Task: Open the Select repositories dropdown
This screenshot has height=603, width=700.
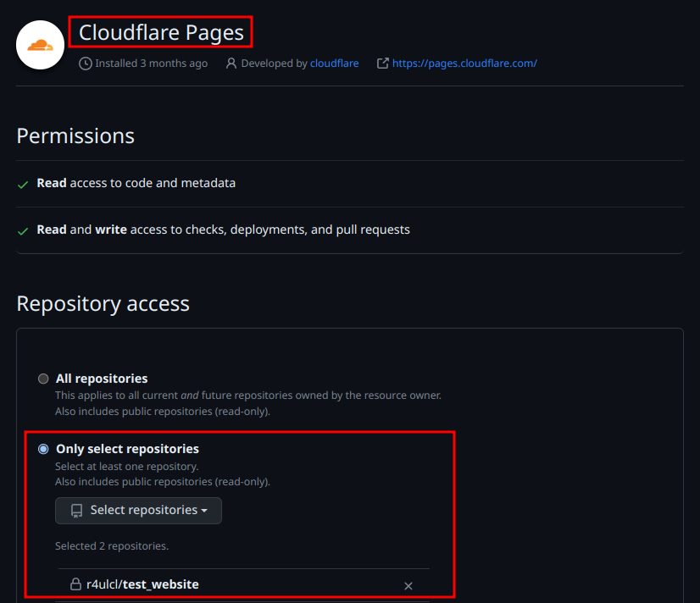Action: pos(137,510)
